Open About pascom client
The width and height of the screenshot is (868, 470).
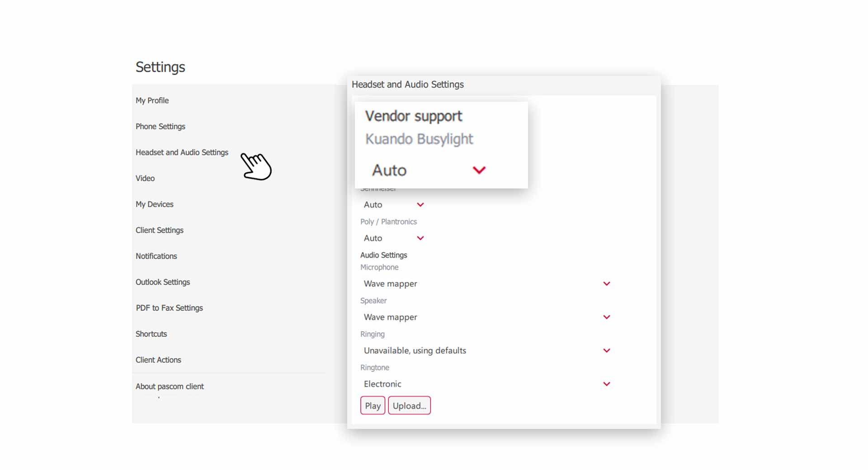[170, 386]
